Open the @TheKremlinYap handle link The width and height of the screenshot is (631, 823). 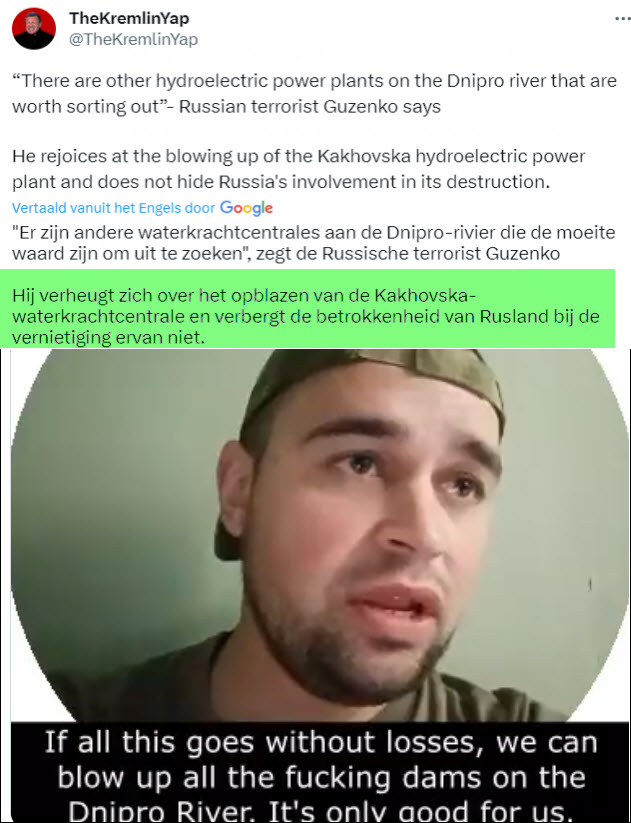(133, 39)
